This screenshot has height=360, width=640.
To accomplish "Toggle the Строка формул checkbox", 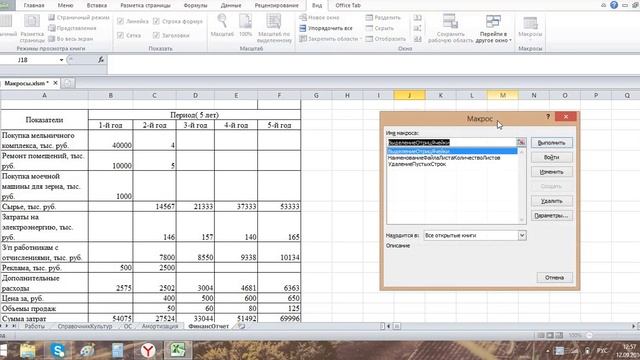I will [178, 21].
